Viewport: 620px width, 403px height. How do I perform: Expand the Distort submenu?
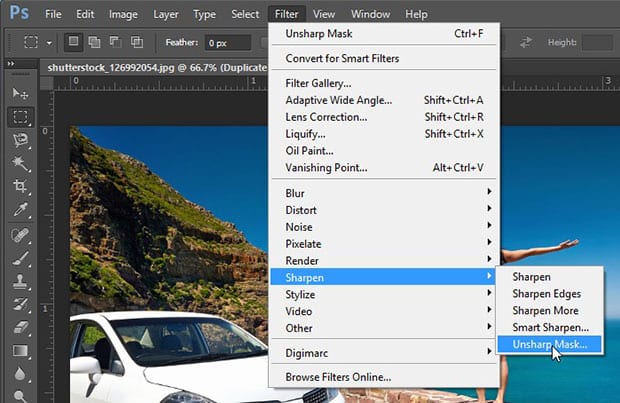tap(384, 210)
